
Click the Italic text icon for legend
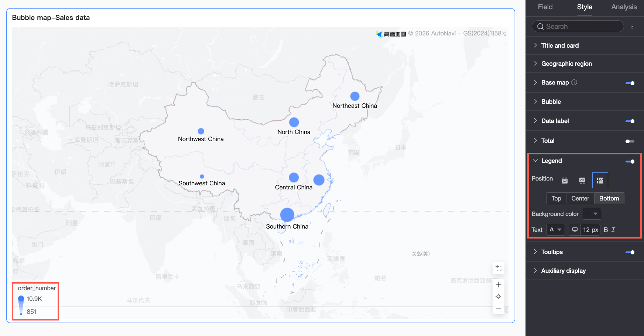tap(613, 230)
